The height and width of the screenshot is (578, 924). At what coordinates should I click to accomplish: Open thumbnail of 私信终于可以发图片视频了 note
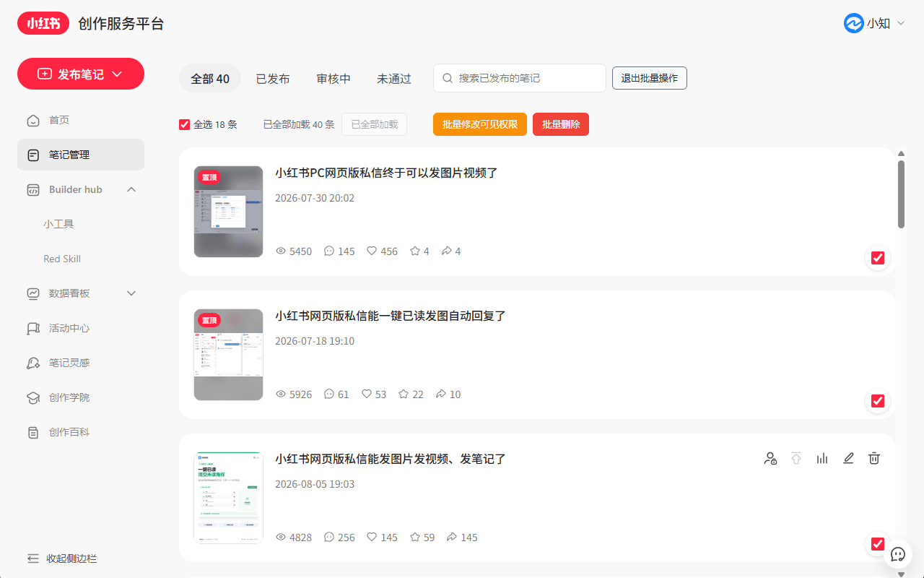point(229,212)
